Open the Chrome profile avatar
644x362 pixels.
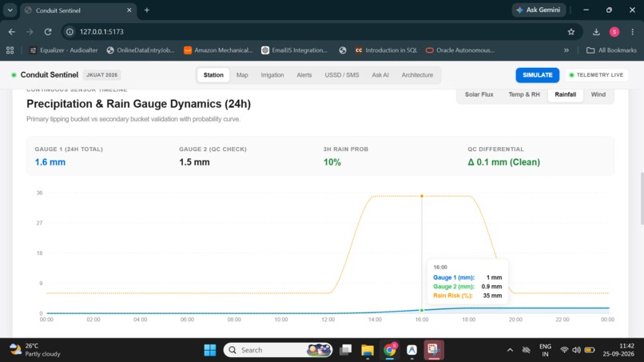pyautogui.click(x=614, y=32)
